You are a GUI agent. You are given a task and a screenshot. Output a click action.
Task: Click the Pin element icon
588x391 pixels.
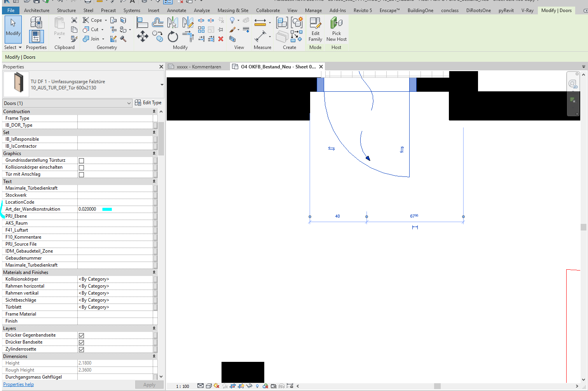point(221,30)
